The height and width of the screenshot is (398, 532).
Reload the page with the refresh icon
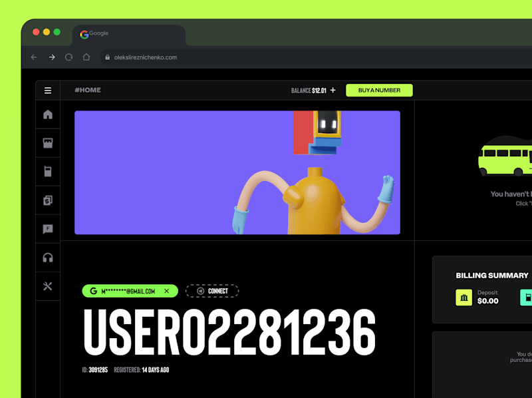tap(69, 57)
